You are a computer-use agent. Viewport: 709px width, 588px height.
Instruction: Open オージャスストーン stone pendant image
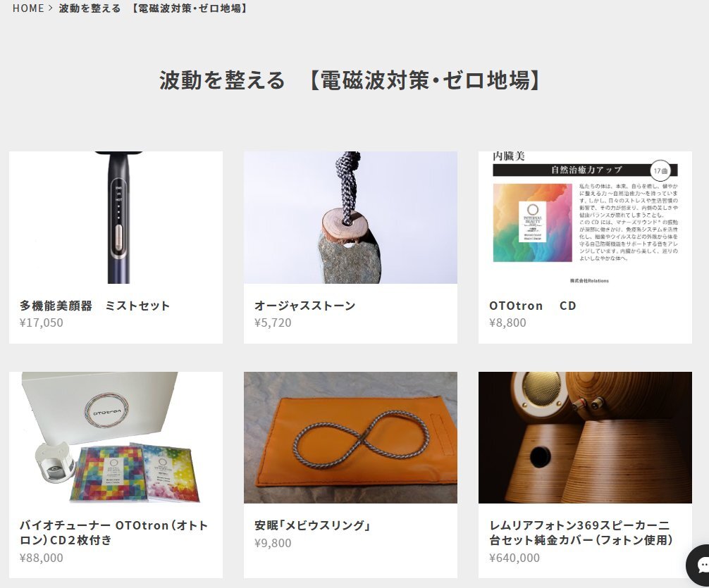tap(350, 218)
